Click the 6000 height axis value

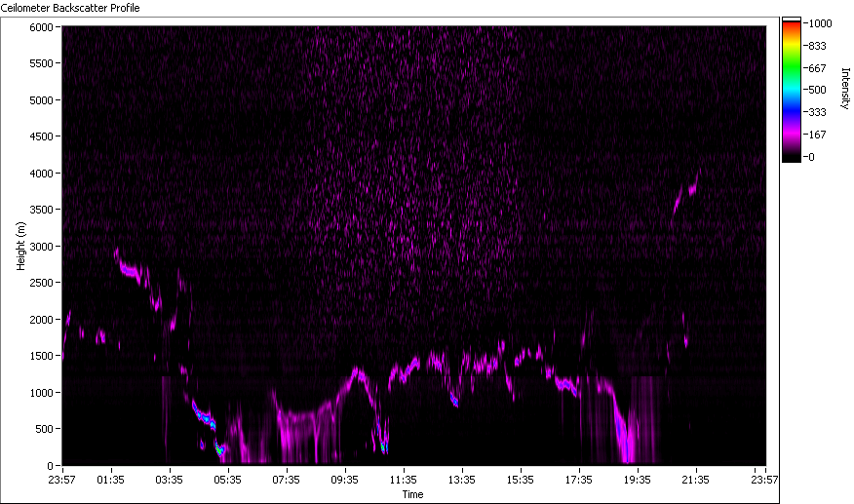[x=41, y=27]
